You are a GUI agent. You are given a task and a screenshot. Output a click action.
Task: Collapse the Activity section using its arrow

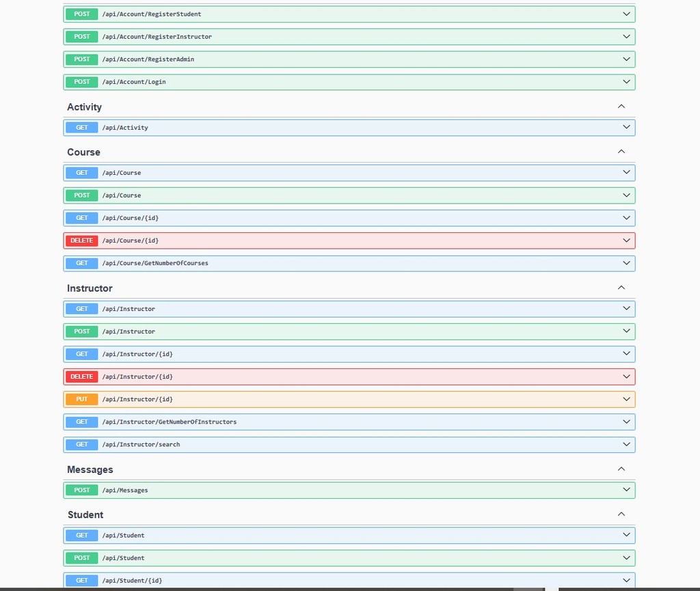[x=621, y=107]
